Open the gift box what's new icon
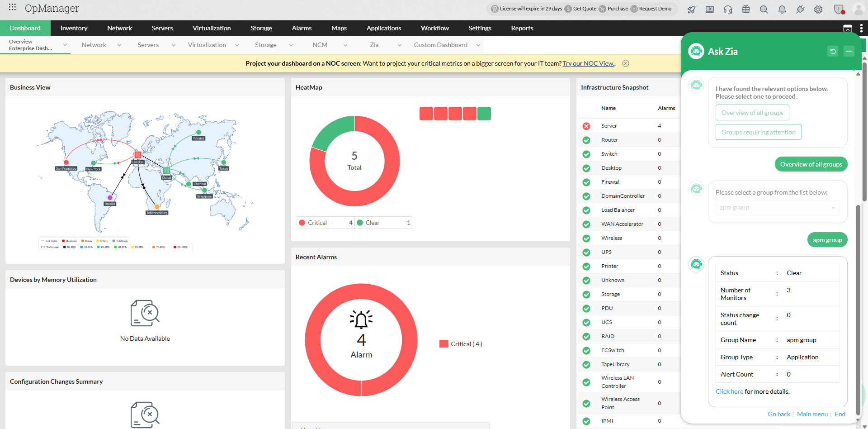The image size is (868, 429). [746, 9]
